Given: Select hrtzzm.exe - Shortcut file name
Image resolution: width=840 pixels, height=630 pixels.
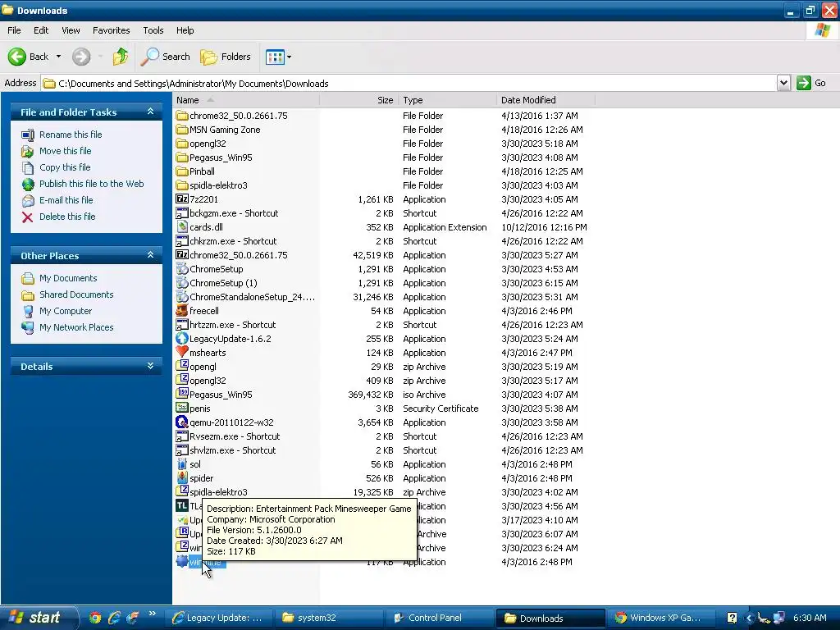Looking at the screenshot, I should [232, 325].
